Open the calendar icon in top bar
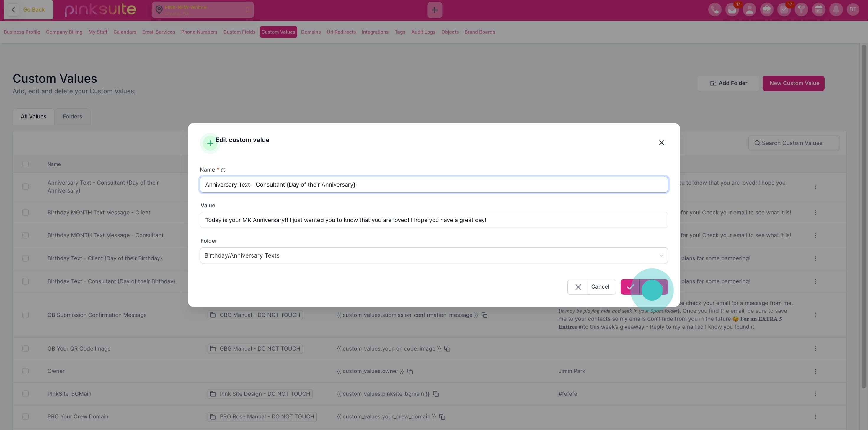Screen dimensions: 868x430 coord(818,10)
